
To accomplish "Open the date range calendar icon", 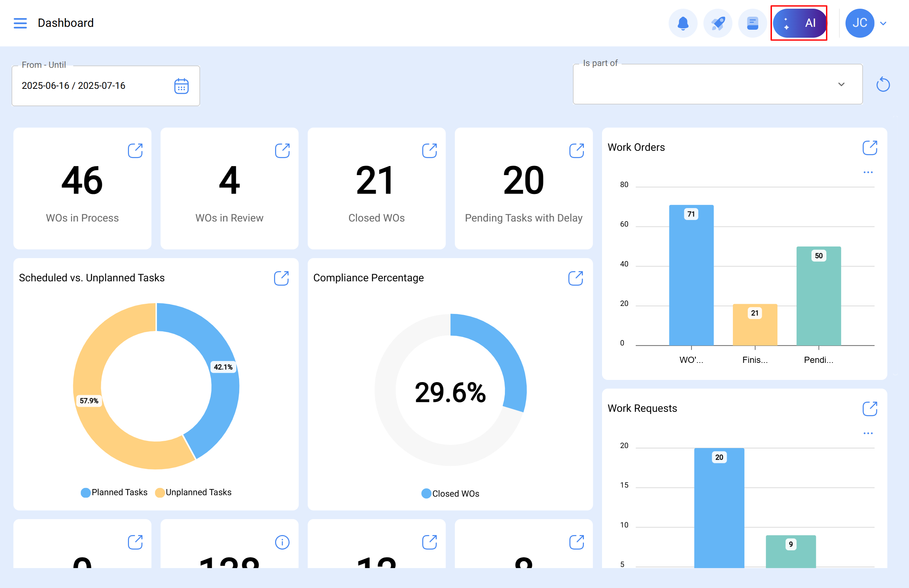I will pos(181,86).
